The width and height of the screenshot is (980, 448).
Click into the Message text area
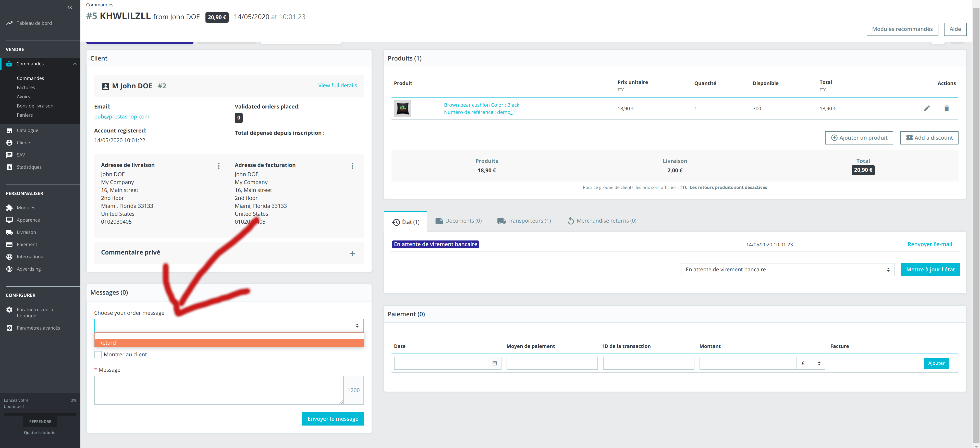219,390
